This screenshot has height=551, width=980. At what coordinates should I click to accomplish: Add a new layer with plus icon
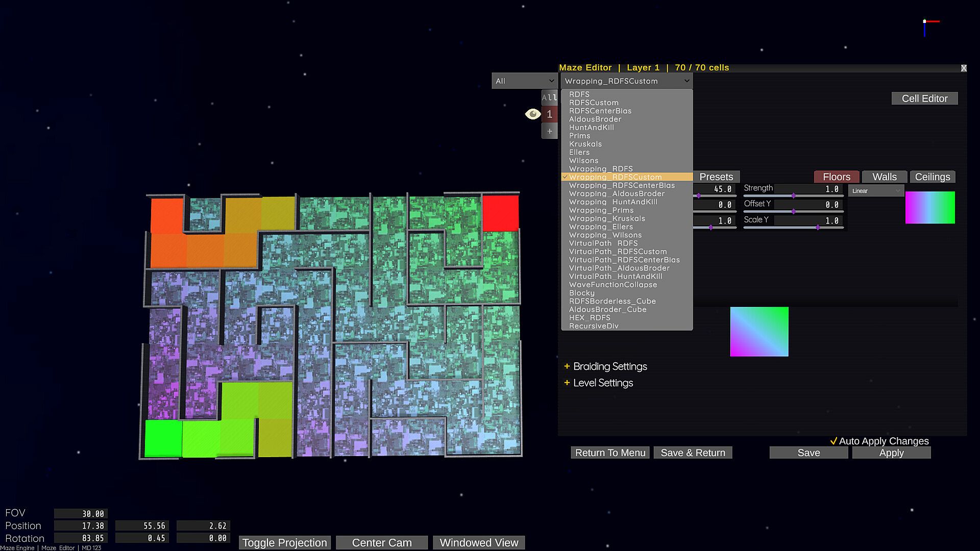(x=549, y=131)
